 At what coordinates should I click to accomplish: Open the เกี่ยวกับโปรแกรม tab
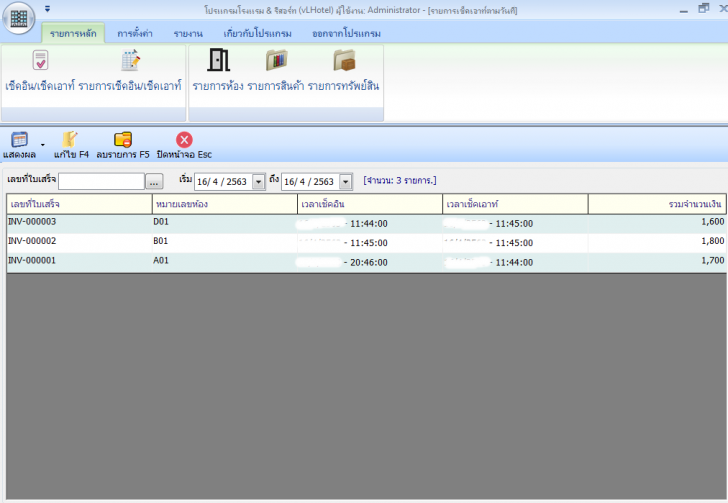click(258, 33)
